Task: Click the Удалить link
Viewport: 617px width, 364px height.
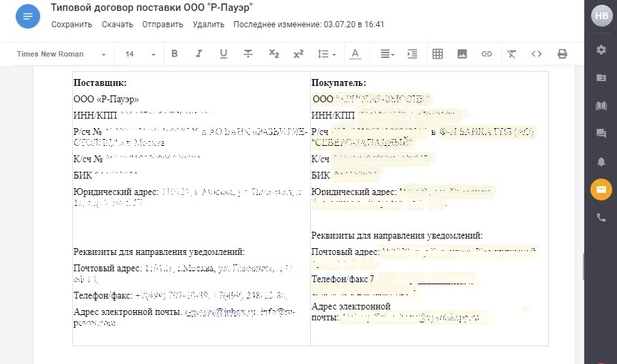Action: pyautogui.click(x=208, y=25)
